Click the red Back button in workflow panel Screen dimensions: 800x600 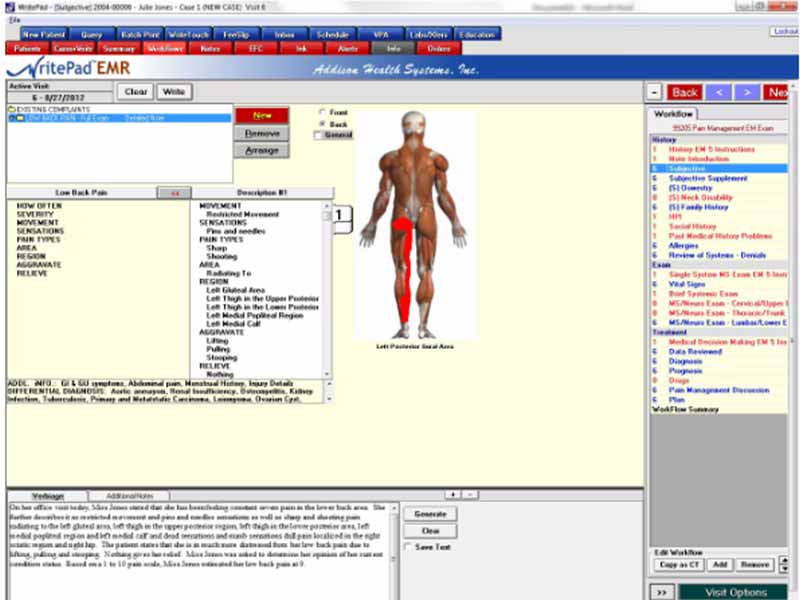[685, 92]
